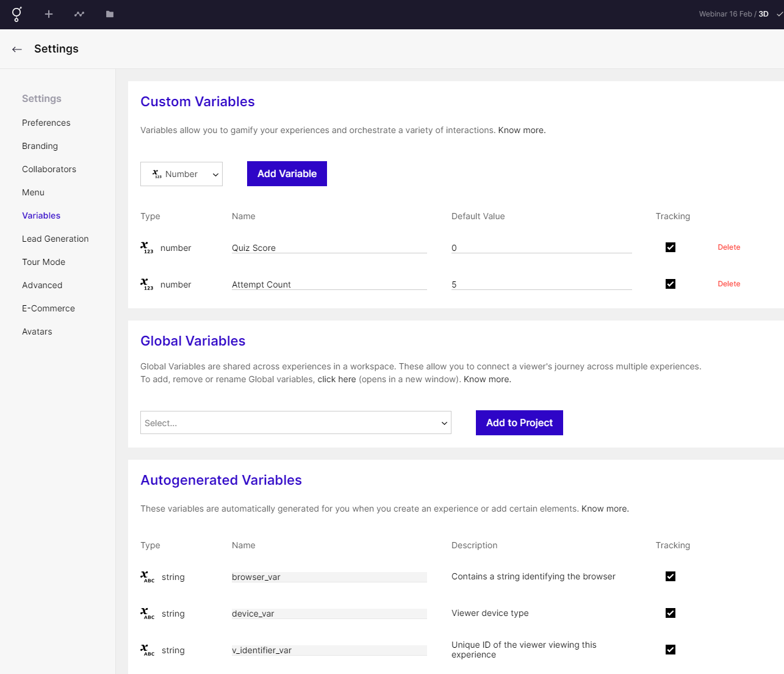
Task: Toggle tracking checkbox for device_var
Action: [671, 613]
